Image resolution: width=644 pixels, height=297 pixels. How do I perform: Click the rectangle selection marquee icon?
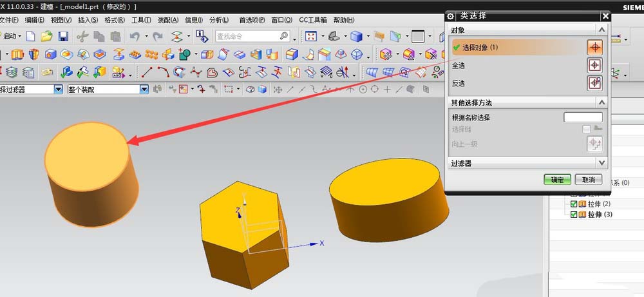(x=229, y=89)
